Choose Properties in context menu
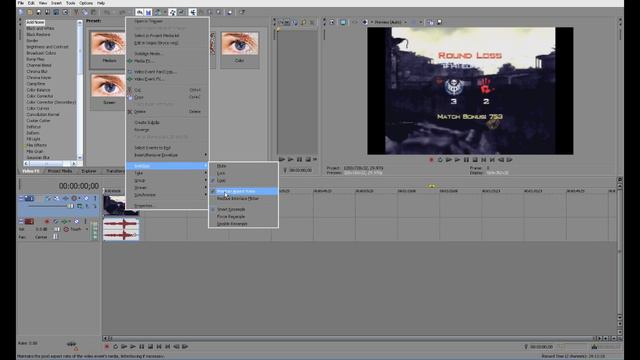Screen dimensions: 640x360 pyautogui.click(x=167, y=206)
